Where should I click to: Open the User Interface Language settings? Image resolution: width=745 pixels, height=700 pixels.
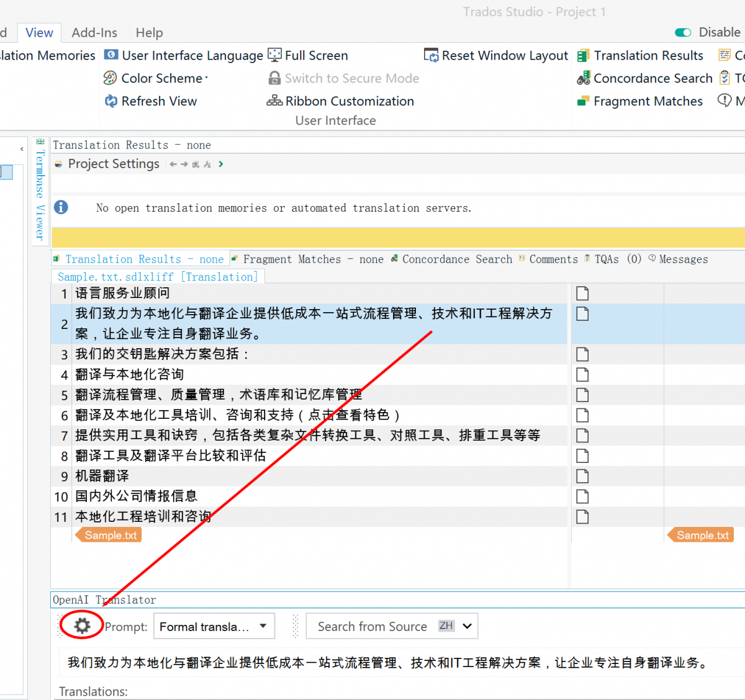click(x=111, y=55)
